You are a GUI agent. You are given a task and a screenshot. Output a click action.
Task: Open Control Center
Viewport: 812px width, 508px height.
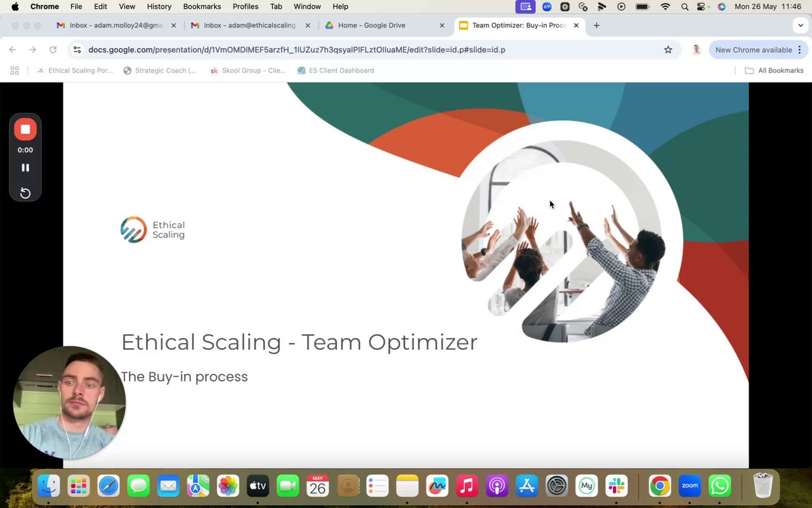pyautogui.click(x=702, y=6)
